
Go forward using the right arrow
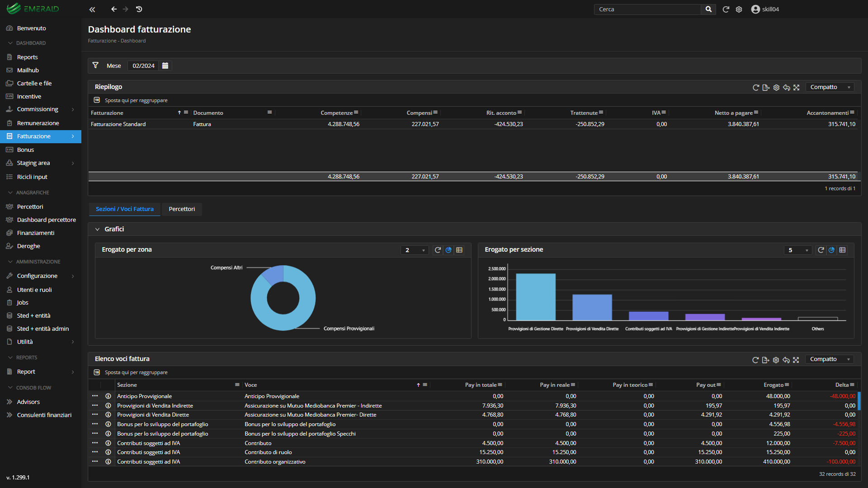point(126,9)
